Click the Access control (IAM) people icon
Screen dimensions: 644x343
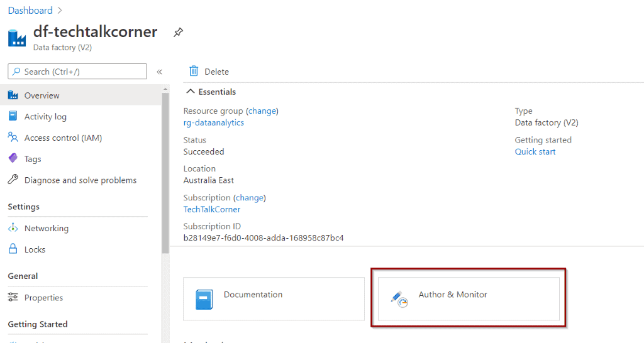13,138
